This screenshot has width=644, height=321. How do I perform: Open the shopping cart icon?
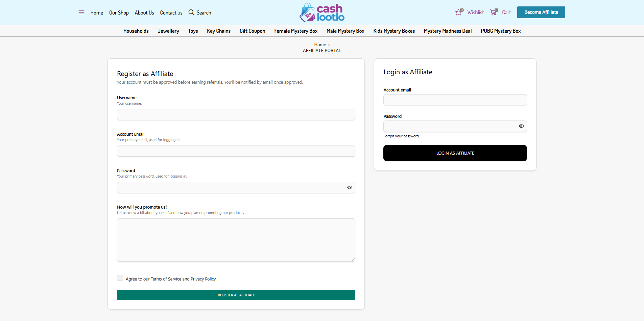[494, 12]
